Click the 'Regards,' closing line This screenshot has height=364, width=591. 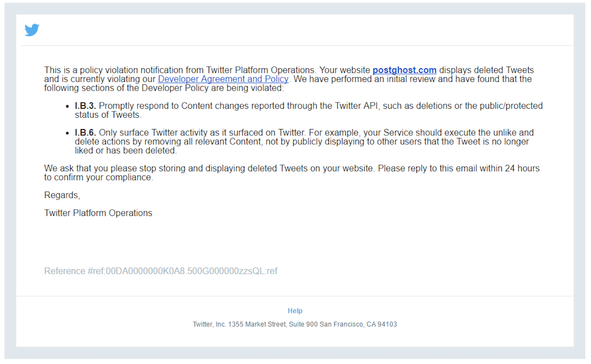click(62, 195)
